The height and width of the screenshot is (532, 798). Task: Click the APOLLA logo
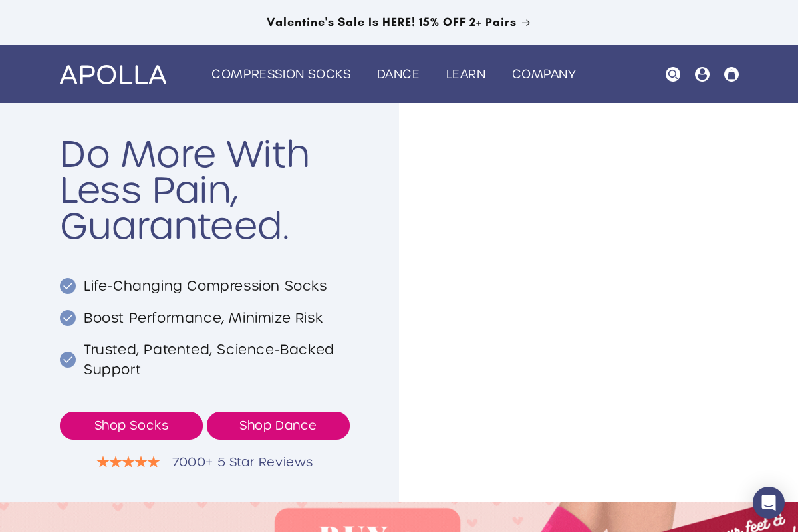pyautogui.click(x=113, y=74)
